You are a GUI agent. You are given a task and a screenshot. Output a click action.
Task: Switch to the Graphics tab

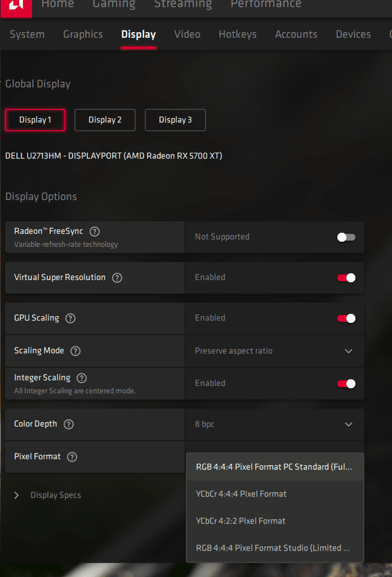click(83, 34)
